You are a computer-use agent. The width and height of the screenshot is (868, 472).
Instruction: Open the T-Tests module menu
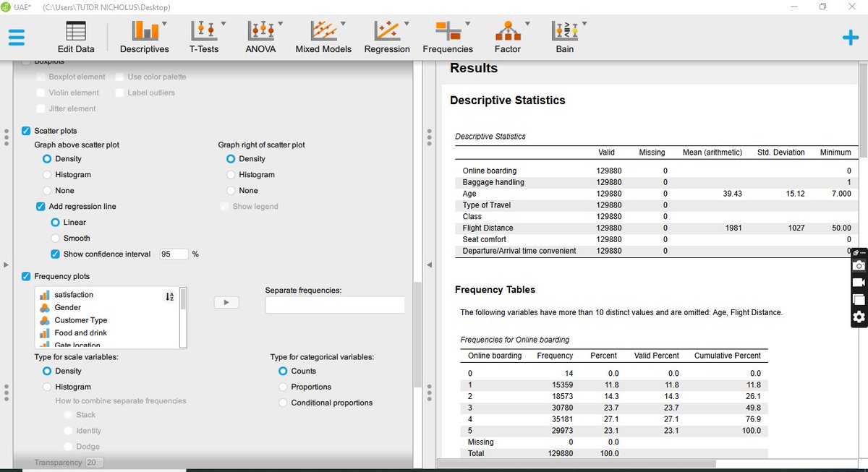(204, 37)
